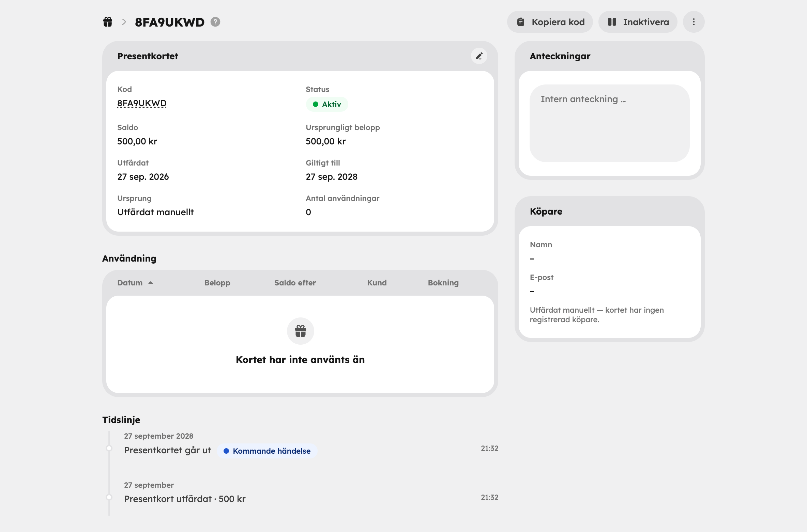
Task: Click Inaktivera to deactivate the gift card
Action: coord(638,22)
